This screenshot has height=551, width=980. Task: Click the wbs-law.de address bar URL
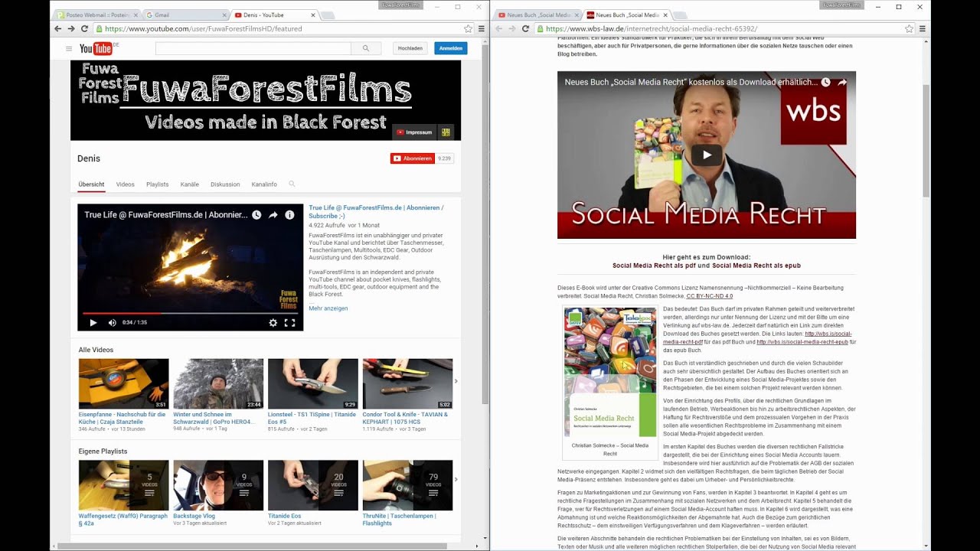pyautogui.click(x=652, y=28)
